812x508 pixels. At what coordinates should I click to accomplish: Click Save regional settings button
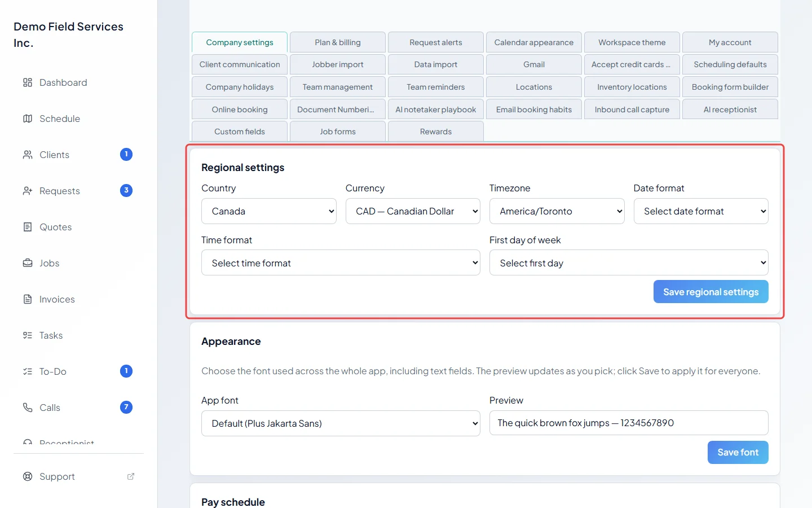(x=711, y=292)
